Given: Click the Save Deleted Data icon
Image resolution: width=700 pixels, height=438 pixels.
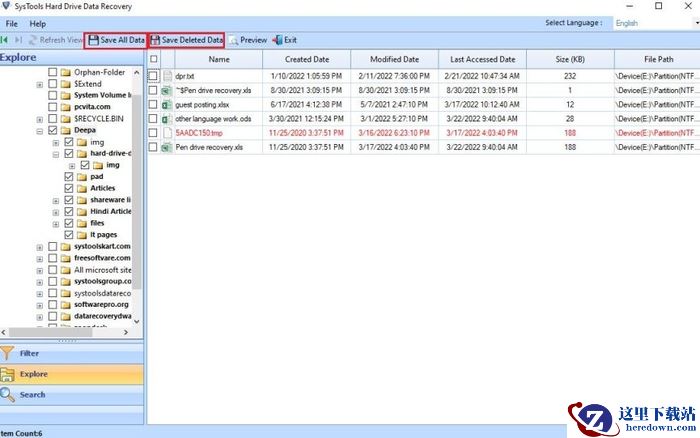Looking at the screenshot, I should (155, 40).
